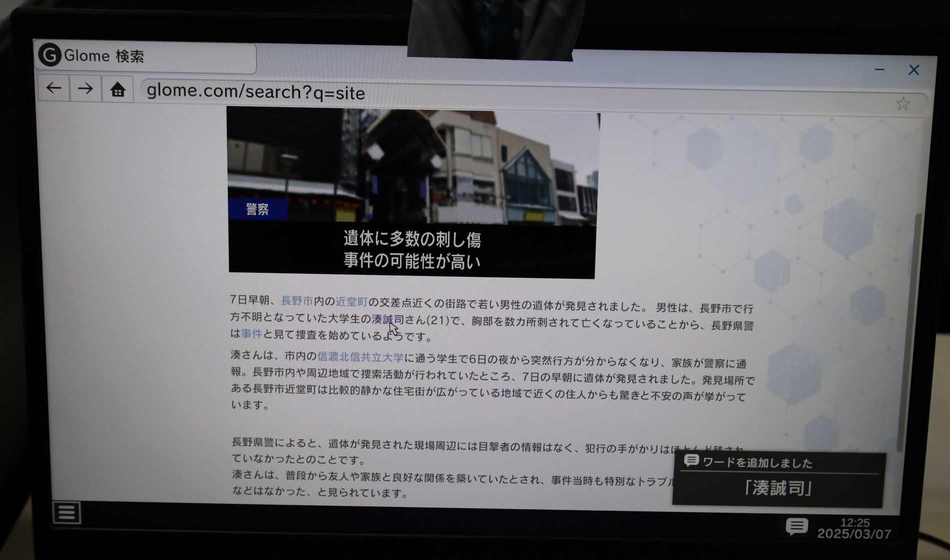Click the 12:25 date and time display
The width and height of the screenshot is (950, 560).
854,528
